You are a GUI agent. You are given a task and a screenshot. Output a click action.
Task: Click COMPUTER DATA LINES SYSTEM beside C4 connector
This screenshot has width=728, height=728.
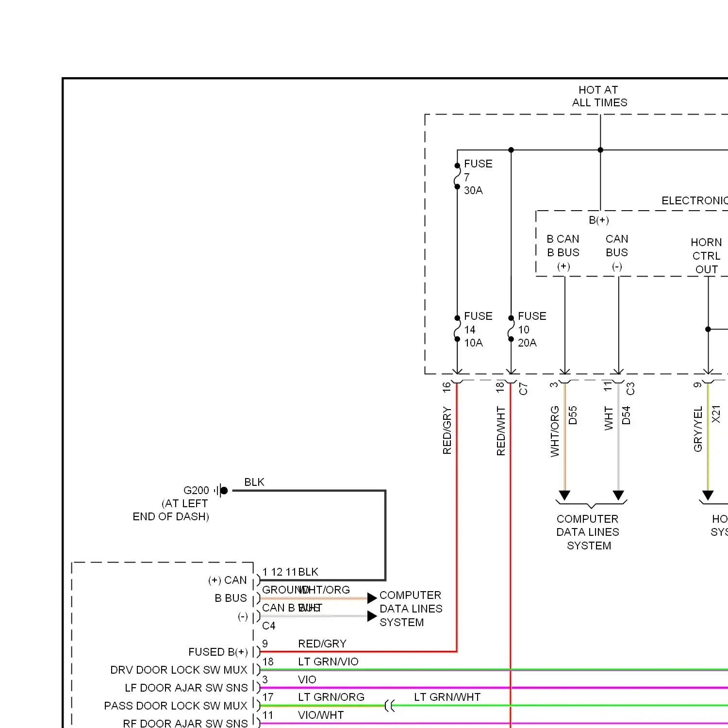click(411, 609)
